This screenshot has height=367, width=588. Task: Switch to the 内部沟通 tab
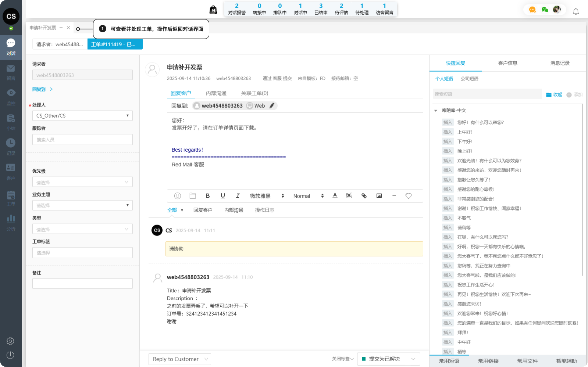216,93
